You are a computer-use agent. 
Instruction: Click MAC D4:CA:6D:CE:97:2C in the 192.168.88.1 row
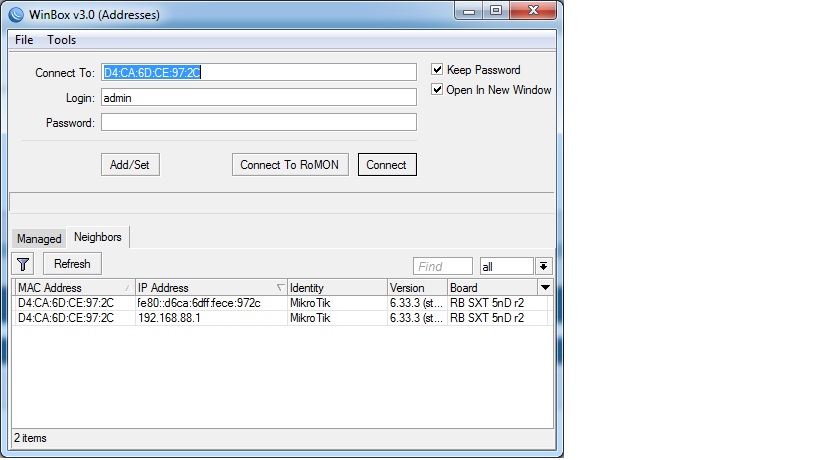pos(66,318)
